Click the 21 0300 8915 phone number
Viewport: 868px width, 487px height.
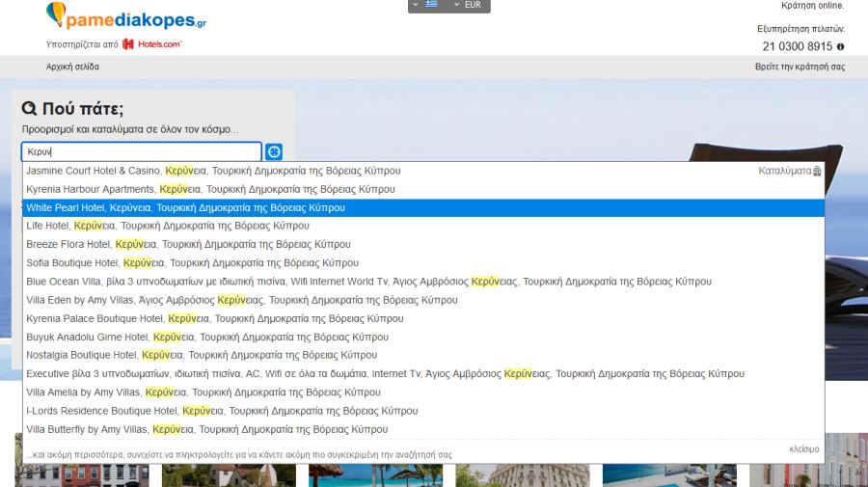(798, 46)
